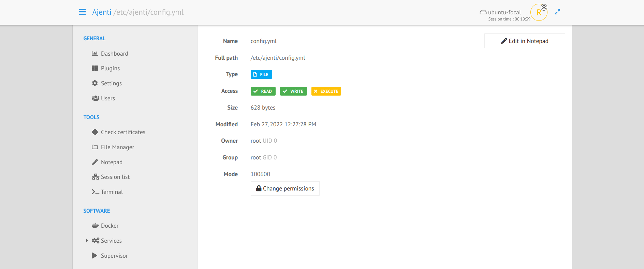Go to Plugins in the sidebar
This screenshot has height=269, width=644.
(x=110, y=68)
